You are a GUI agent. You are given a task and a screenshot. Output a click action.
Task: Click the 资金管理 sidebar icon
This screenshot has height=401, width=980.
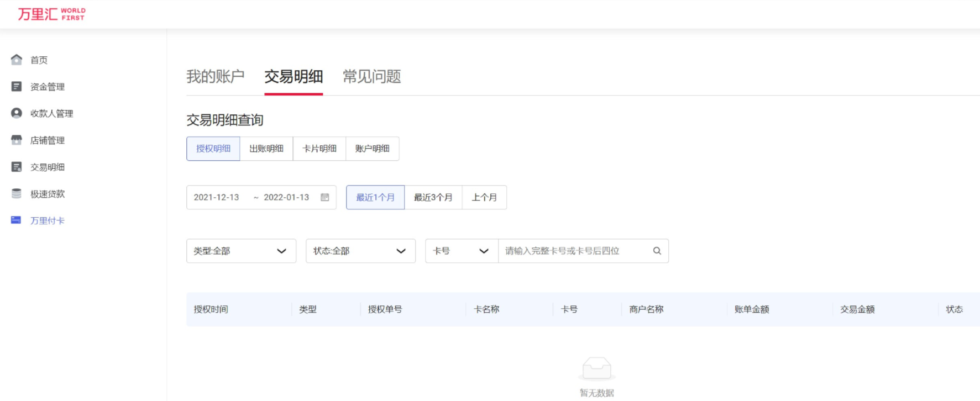pyautogui.click(x=17, y=87)
